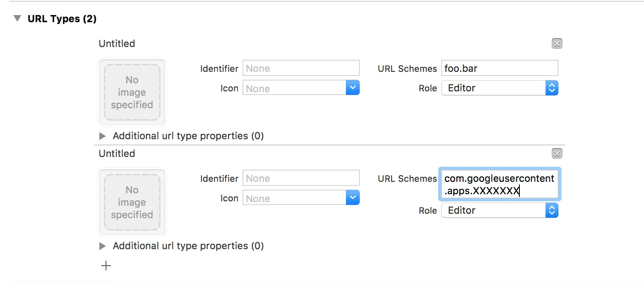Image resolution: width=644 pixels, height=282 pixels.
Task: Click the second Icon combo box text area
Action: (294, 198)
